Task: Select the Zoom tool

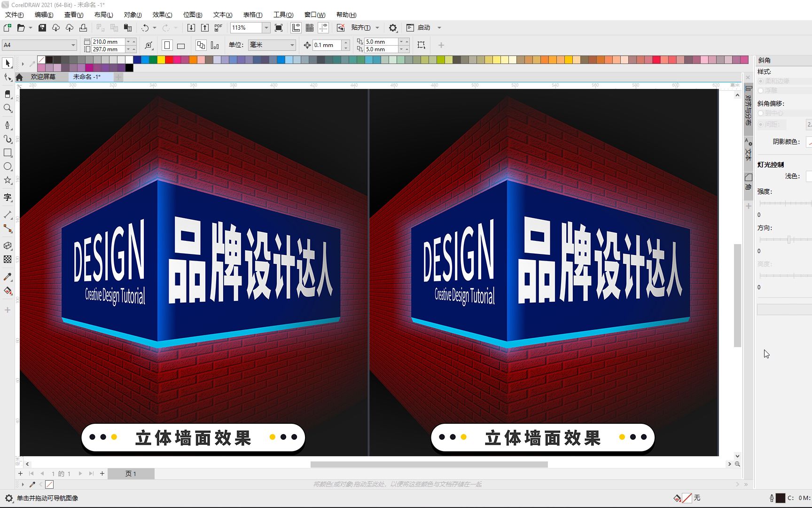Action: coord(8,108)
